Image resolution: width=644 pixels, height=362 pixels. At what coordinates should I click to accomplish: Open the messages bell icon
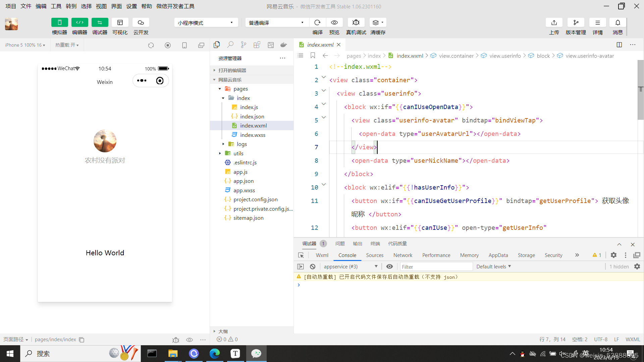click(618, 22)
